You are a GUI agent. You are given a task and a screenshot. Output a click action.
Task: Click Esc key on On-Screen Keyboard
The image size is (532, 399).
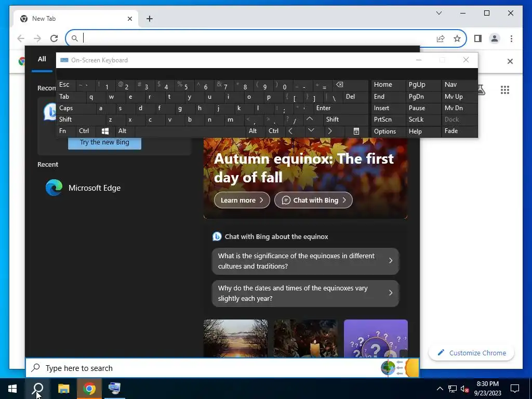click(x=66, y=85)
